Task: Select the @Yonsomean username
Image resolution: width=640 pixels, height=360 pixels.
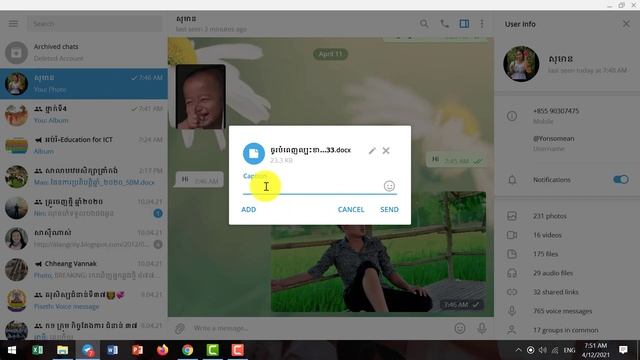Action: pyautogui.click(x=553, y=139)
